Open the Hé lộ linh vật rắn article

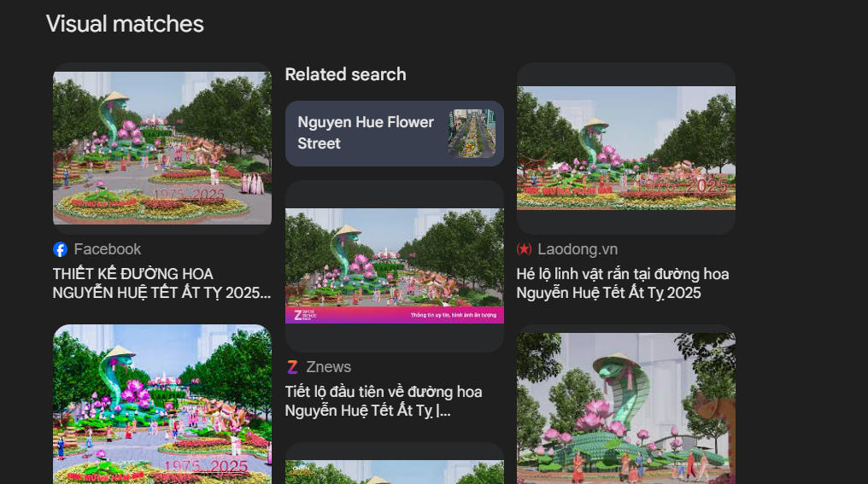pyautogui.click(x=622, y=283)
